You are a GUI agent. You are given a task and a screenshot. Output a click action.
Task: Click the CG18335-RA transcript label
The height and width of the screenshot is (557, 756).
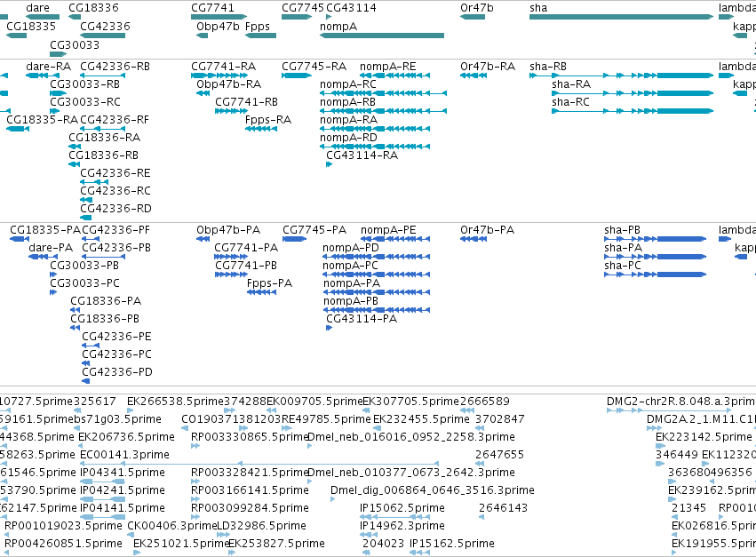[42, 119]
